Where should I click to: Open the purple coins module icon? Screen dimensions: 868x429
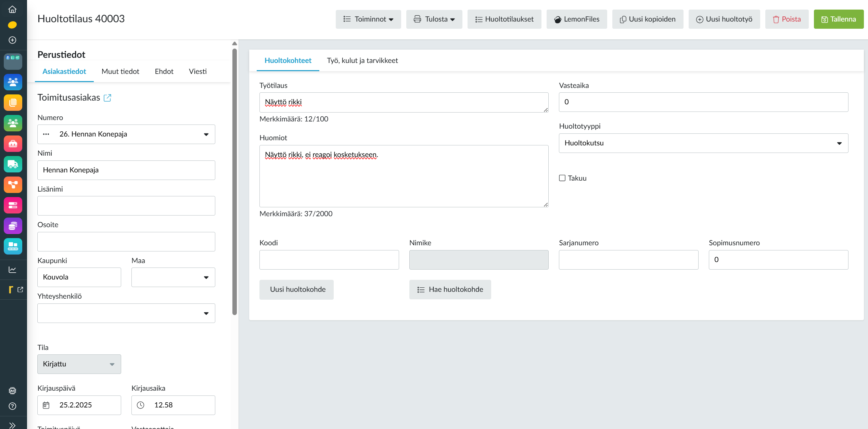13,226
